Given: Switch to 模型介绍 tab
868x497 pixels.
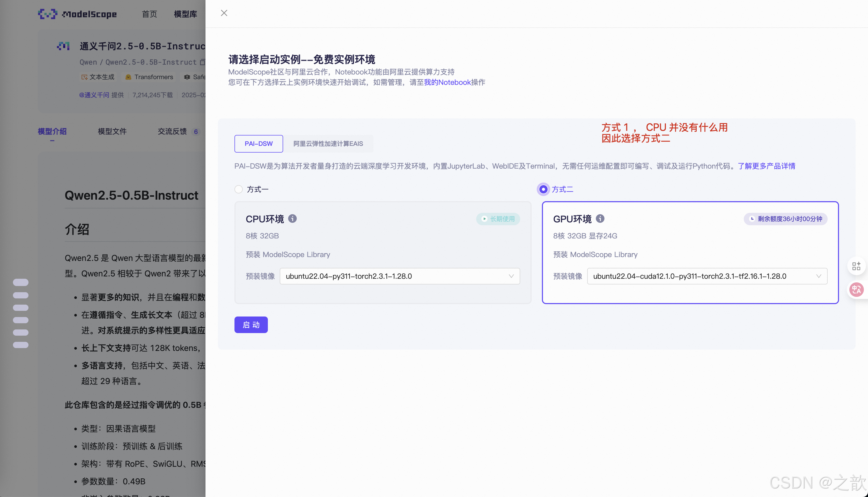Looking at the screenshot, I should [52, 131].
